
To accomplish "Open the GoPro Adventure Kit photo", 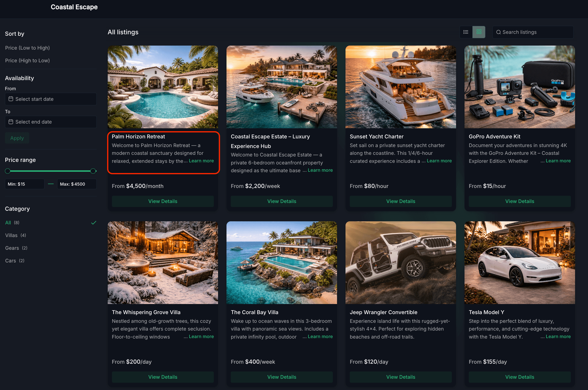I will point(520,87).
